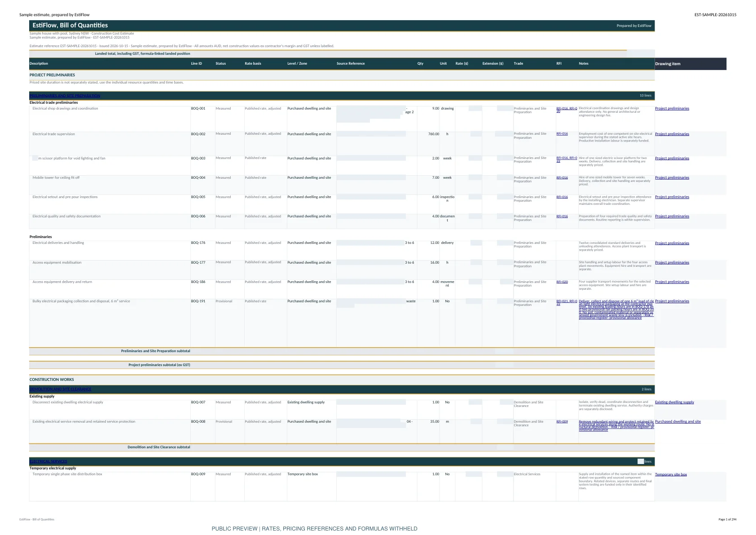Open the Existing dwelling supply drawing item
This screenshot has width=756, height=535.
(x=674, y=402)
